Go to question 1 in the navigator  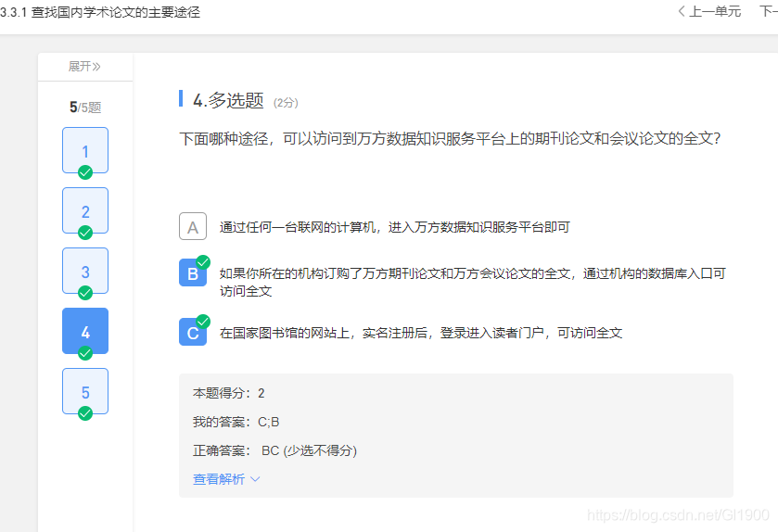85,150
